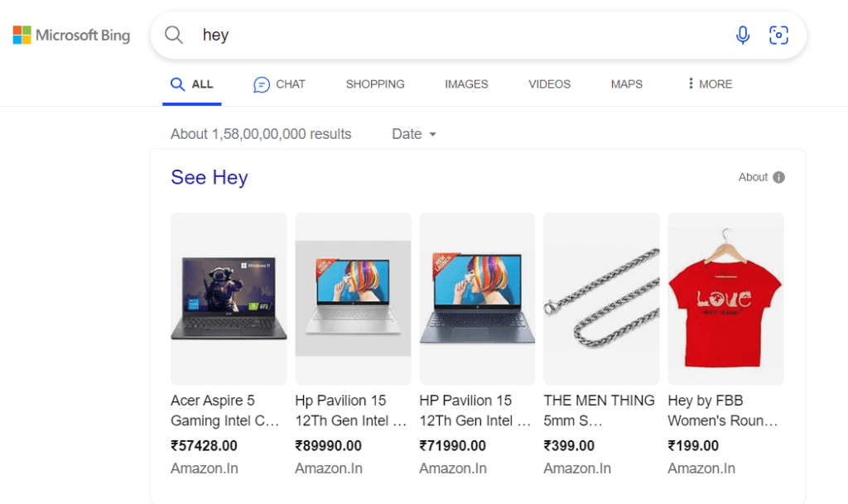Click the silver chain necklace thumbnail
Screen dimensions: 848x504
point(601,298)
